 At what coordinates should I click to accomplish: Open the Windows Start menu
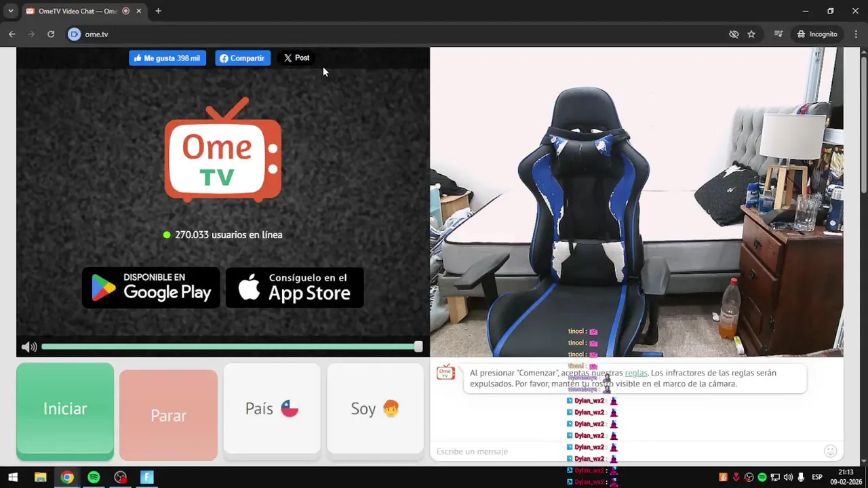(13, 477)
